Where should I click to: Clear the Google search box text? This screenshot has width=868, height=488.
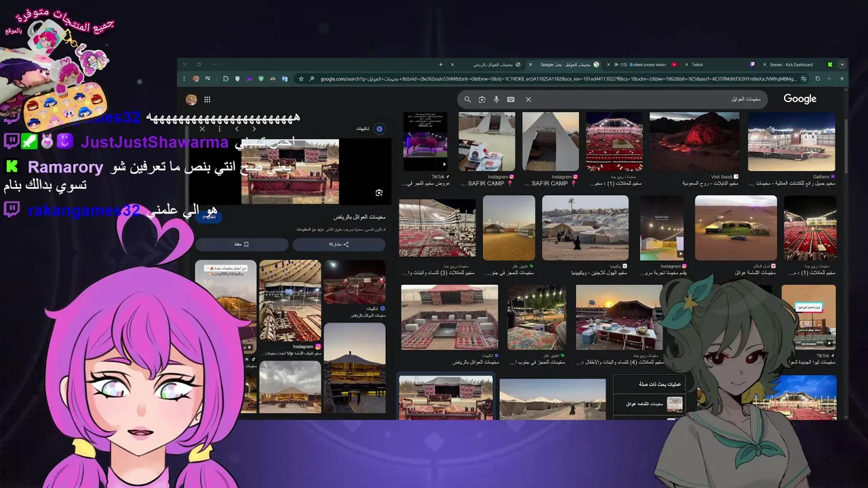coord(528,100)
